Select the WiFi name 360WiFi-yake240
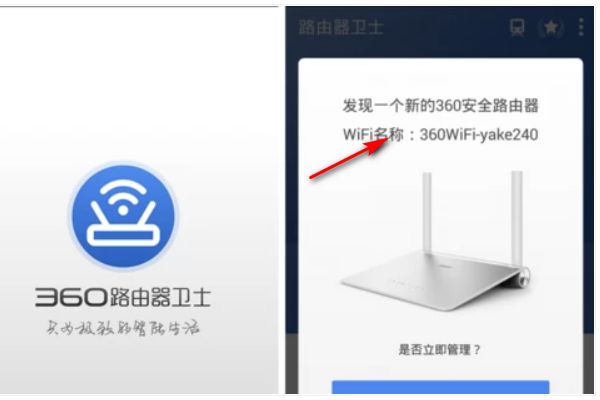This screenshot has height=400, width=600. tap(479, 135)
